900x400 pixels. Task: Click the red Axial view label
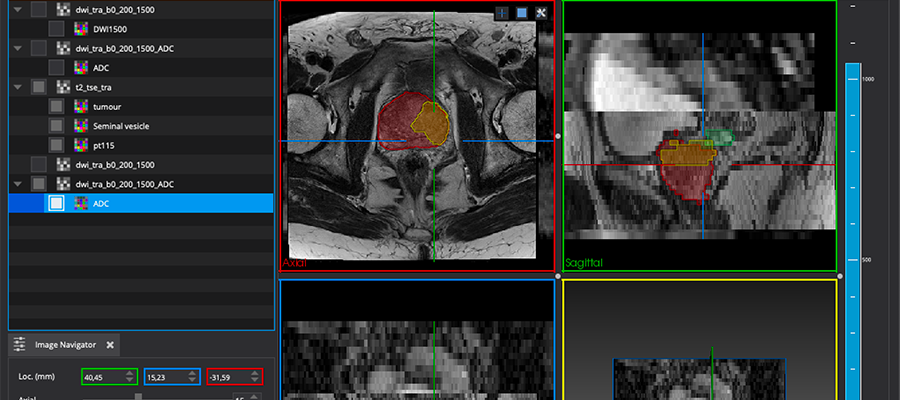(x=294, y=263)
